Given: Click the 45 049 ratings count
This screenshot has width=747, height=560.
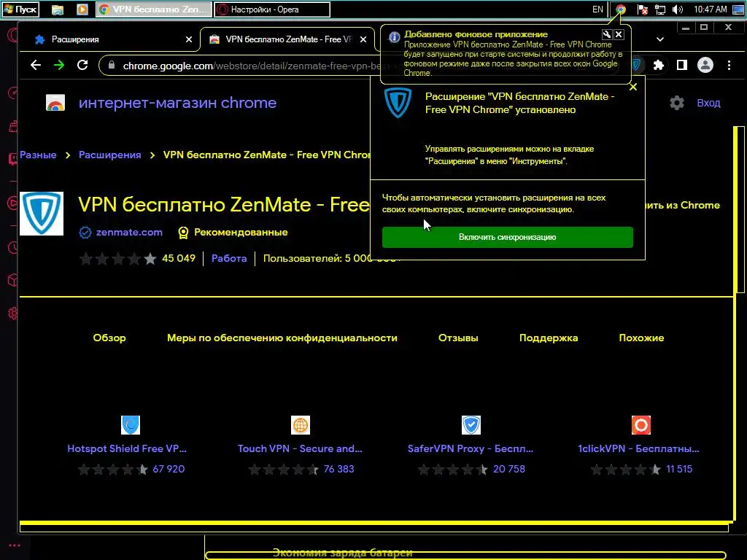Looking at the screenshot, I should pos(179,259).
